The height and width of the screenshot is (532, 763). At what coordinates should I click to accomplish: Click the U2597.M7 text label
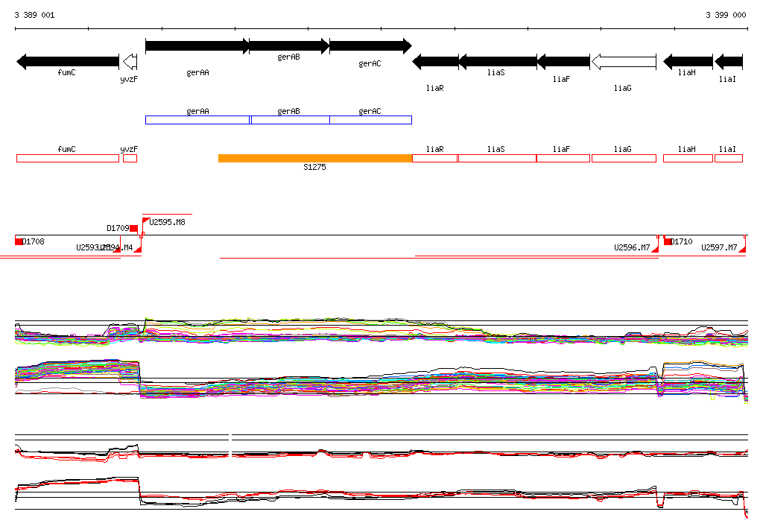point(719,247)
